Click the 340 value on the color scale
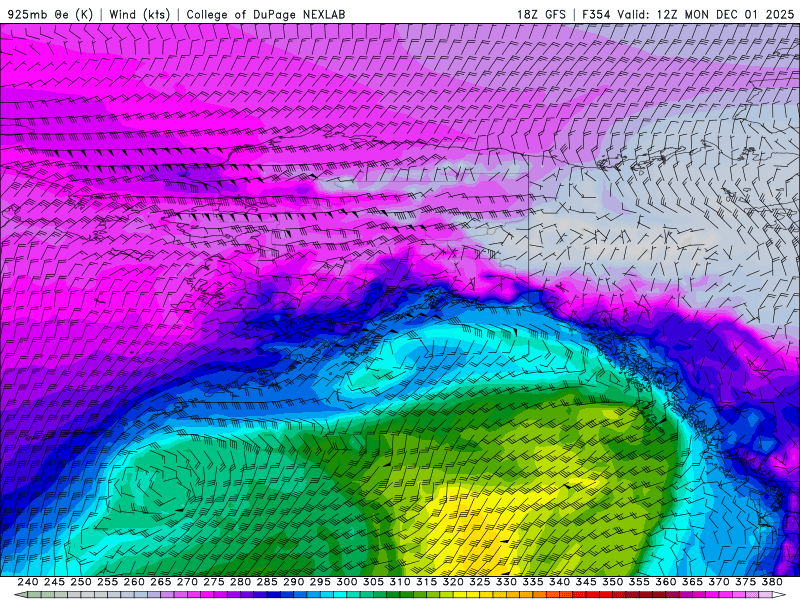The width and height of the screenshot is (800, 600). pyautogui.click(x=559, y=582)
